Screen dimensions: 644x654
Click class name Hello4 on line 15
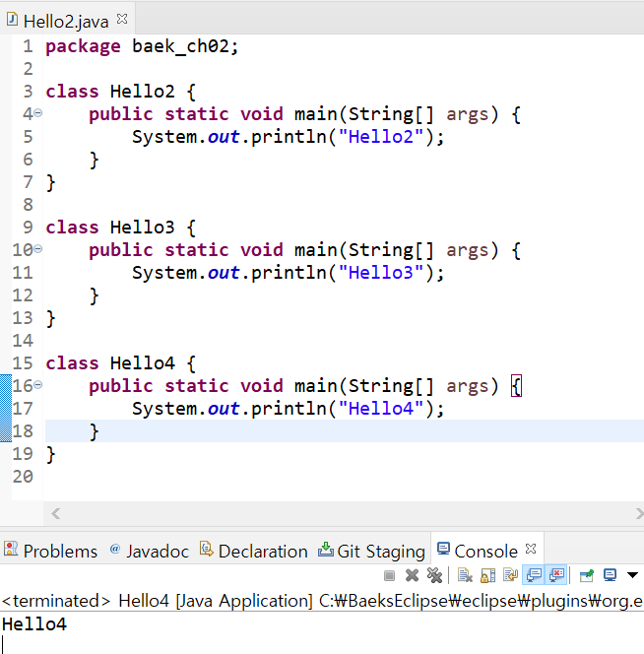142,363
